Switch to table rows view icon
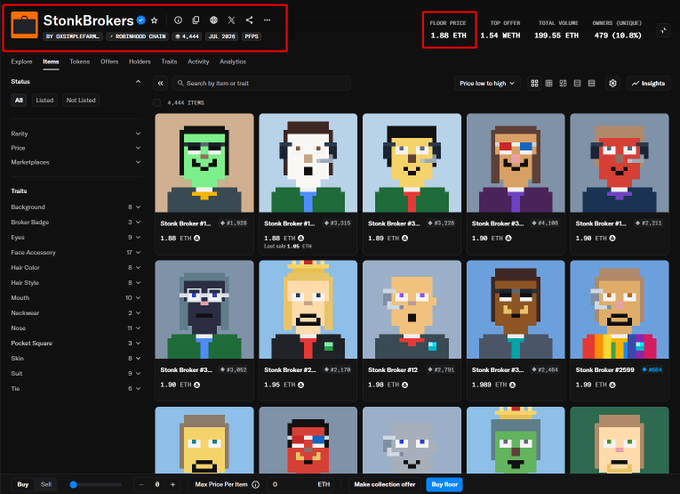Screen dimensions: 680x494 (x=592, y=83)
